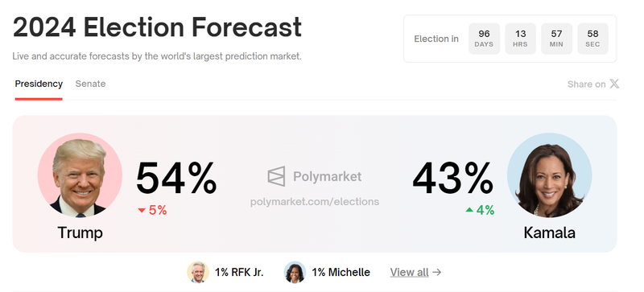This screenshot has width=644, height=292.
Task: Click the X logo icon
Action: click(x=614, y=84)
